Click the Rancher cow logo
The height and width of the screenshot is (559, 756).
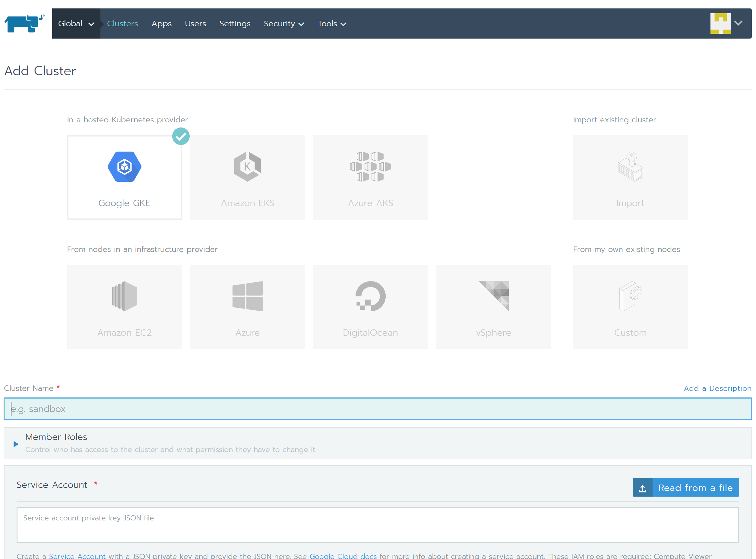[x=24, y=23]
